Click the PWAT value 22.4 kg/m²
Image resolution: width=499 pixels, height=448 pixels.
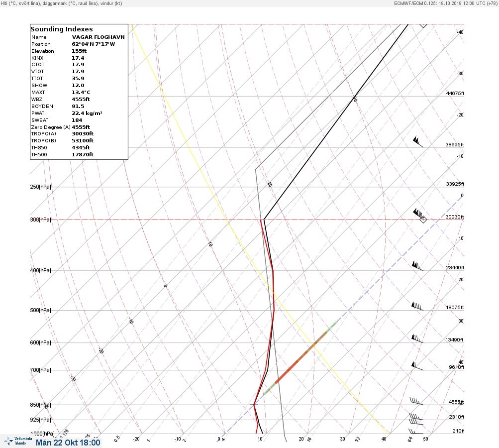point(87,113)
